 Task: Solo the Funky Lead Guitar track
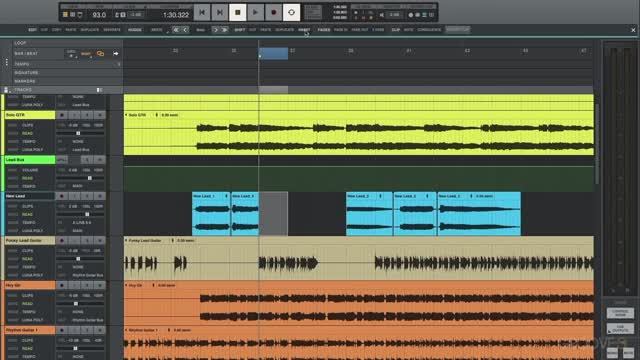[87, 241]
